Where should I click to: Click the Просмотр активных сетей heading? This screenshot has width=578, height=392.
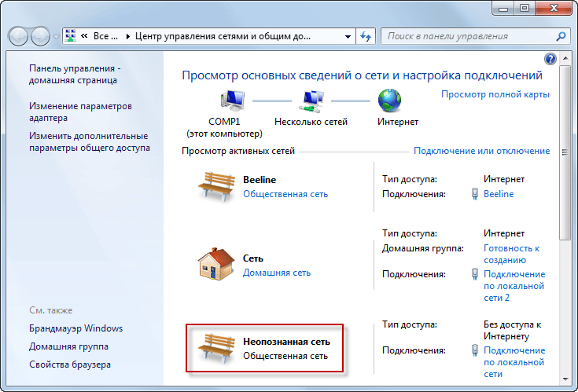coord(238,151)
